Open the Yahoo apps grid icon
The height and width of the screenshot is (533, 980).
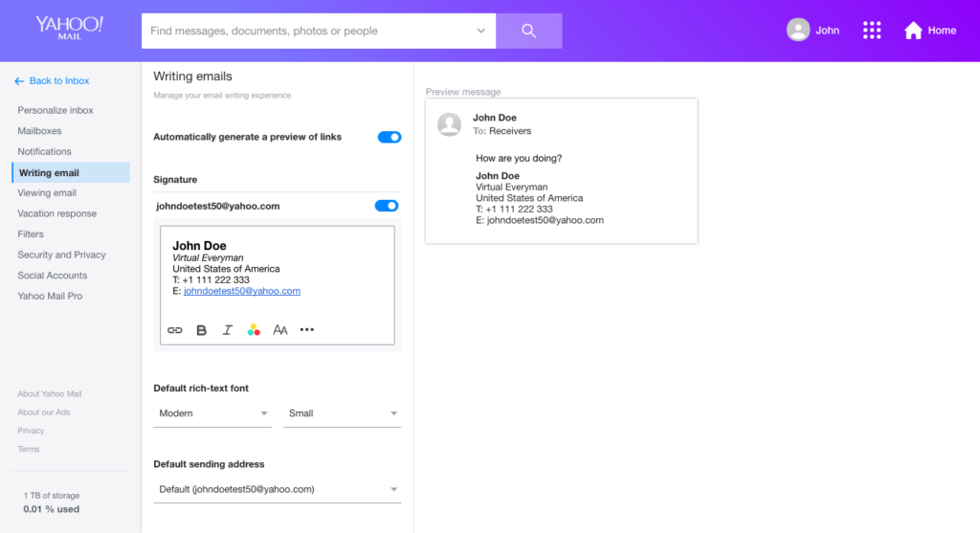point(871,31)
